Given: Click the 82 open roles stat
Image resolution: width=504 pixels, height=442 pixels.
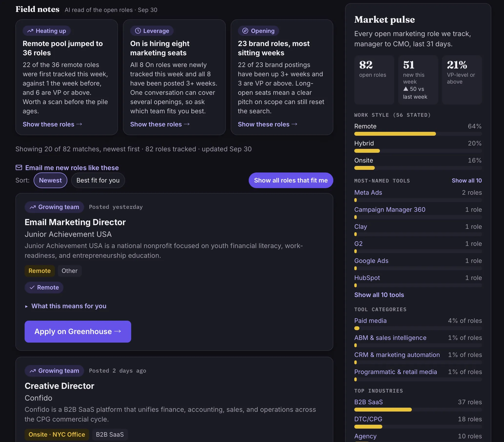Looking at the screenshot, I should pos(374,80).
